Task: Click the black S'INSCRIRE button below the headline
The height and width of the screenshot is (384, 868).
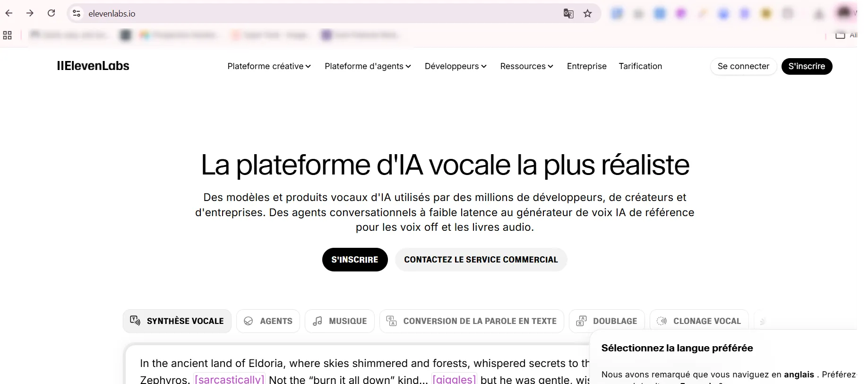Action: [x=355, y=260]
